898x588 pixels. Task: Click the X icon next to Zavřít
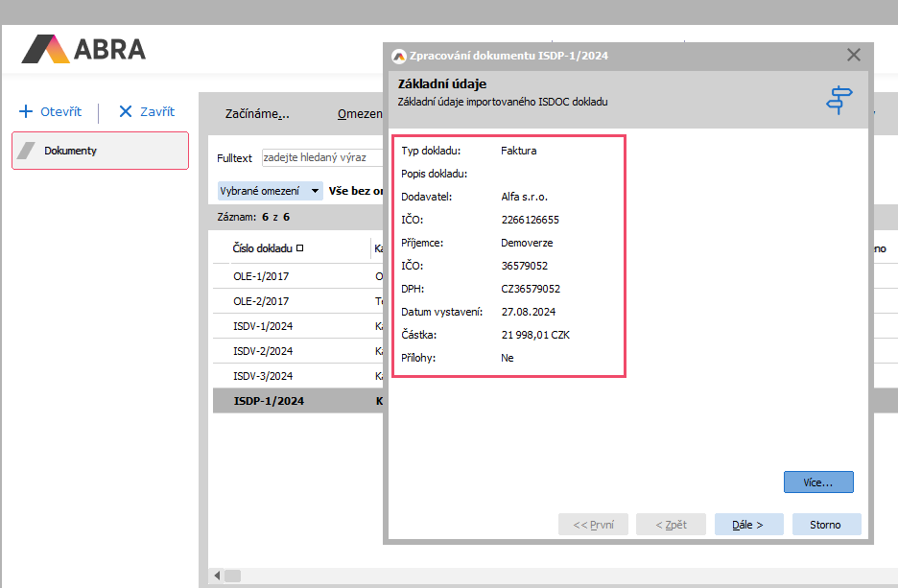click(x=126, y=111)
